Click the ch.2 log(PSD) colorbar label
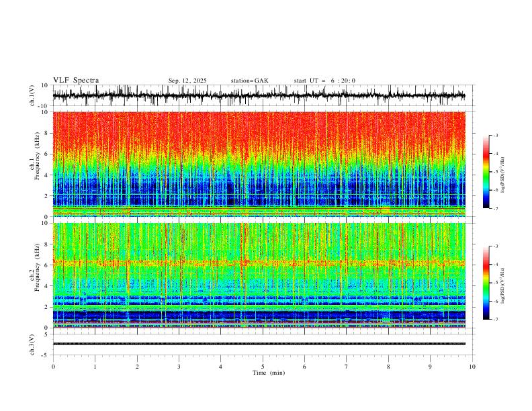The height and width of the screenshot is (411, 532). click(x=503, y=285)
